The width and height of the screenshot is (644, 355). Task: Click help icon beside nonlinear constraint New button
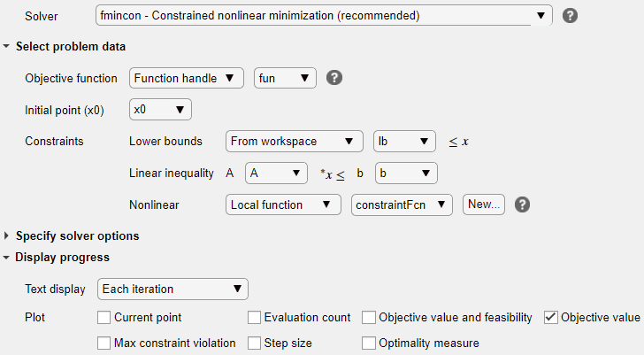523,205
